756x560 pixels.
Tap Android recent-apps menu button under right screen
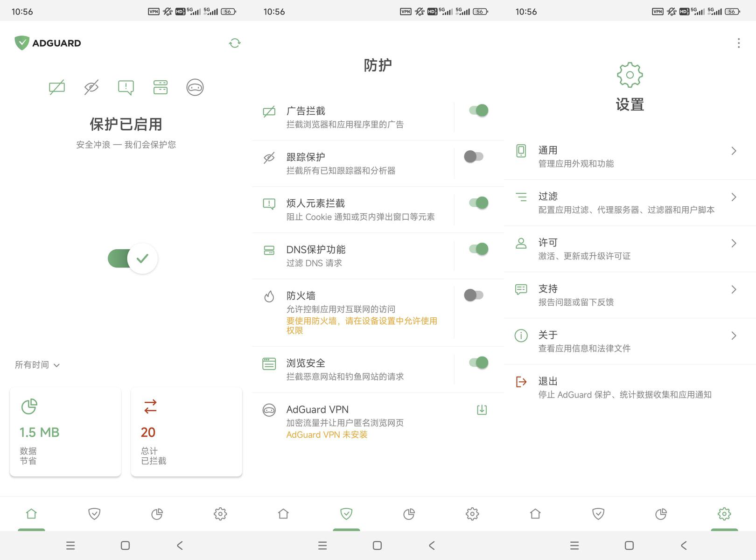coord(574,546)
